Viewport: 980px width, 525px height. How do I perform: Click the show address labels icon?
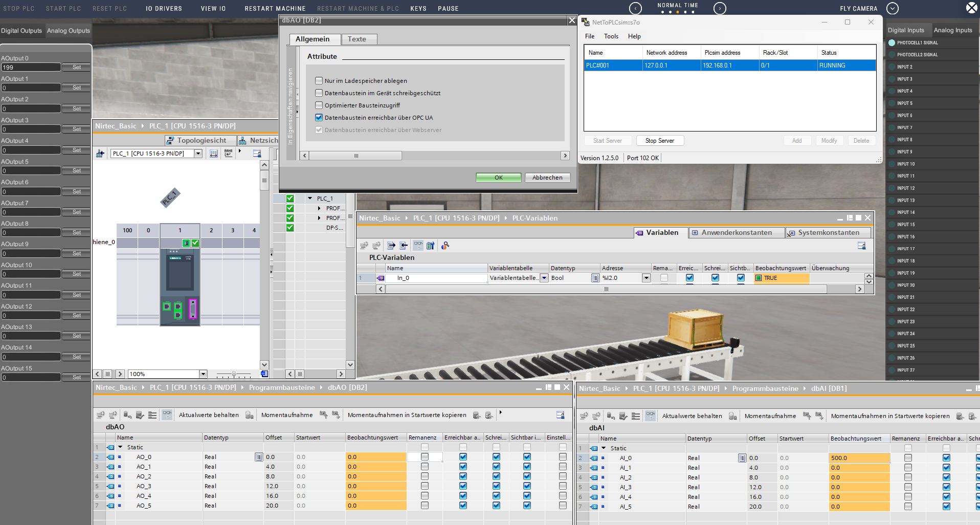[214, 154]
